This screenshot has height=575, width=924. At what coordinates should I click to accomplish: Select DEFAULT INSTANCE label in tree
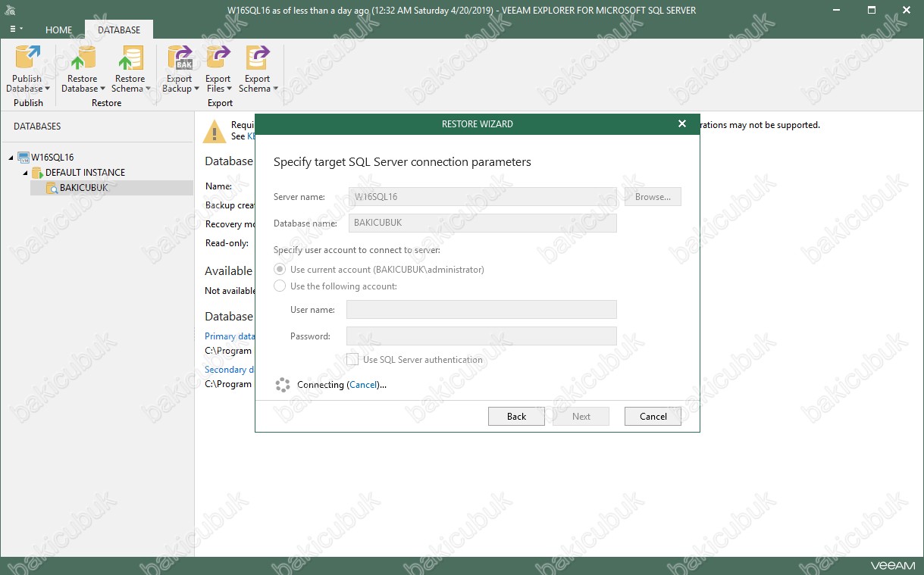86,173
